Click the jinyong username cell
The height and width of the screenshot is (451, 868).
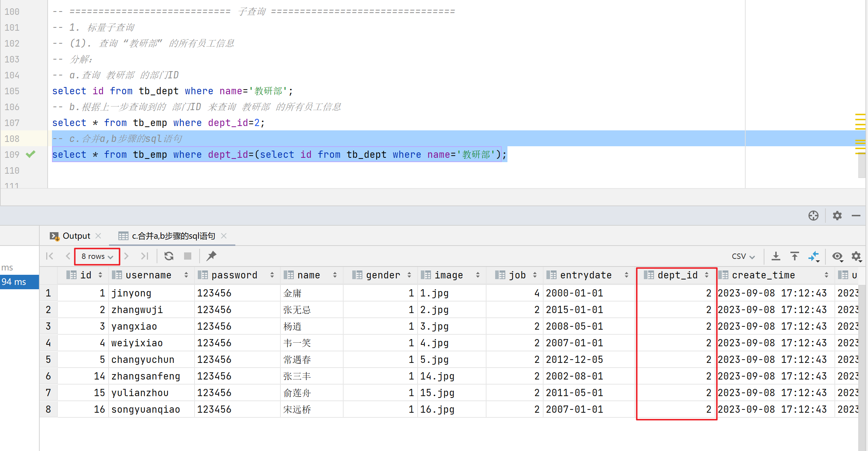(151, 293)
